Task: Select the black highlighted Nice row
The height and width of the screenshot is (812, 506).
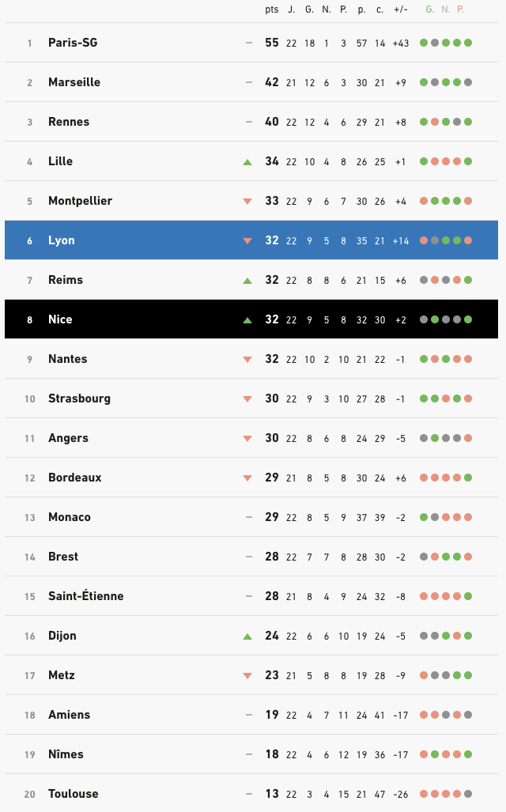Action: [x=251, y=319]
